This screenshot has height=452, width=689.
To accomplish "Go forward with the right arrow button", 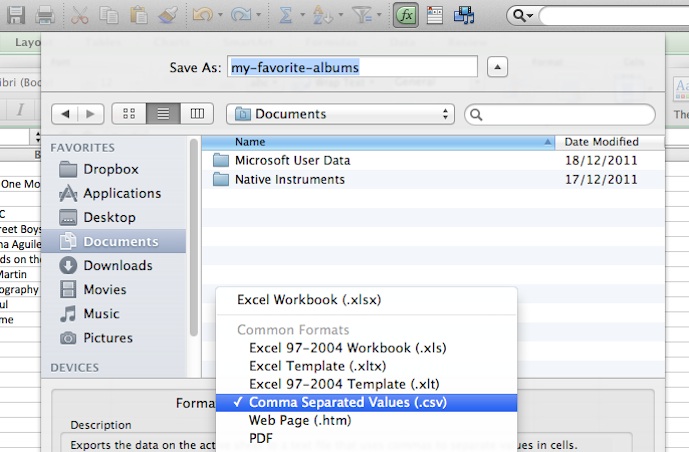I will pos(91,114).
